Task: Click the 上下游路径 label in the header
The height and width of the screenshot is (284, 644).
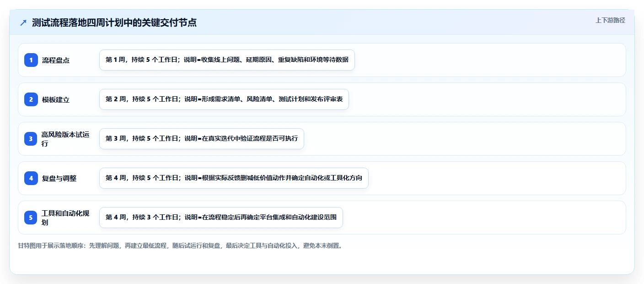Action: [x=610, y=20]
